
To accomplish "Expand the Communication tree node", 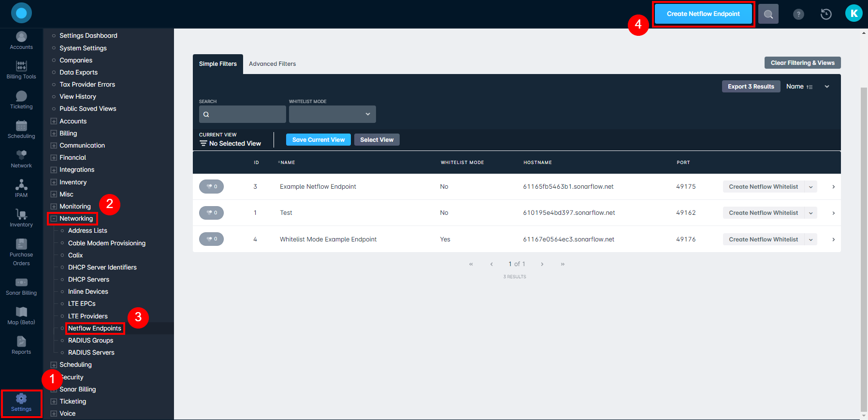I will pyautogui.click(x=54, y=146).
